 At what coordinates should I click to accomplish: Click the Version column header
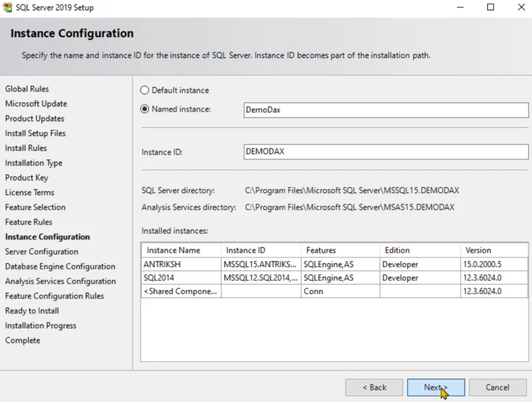coord(494,250)
